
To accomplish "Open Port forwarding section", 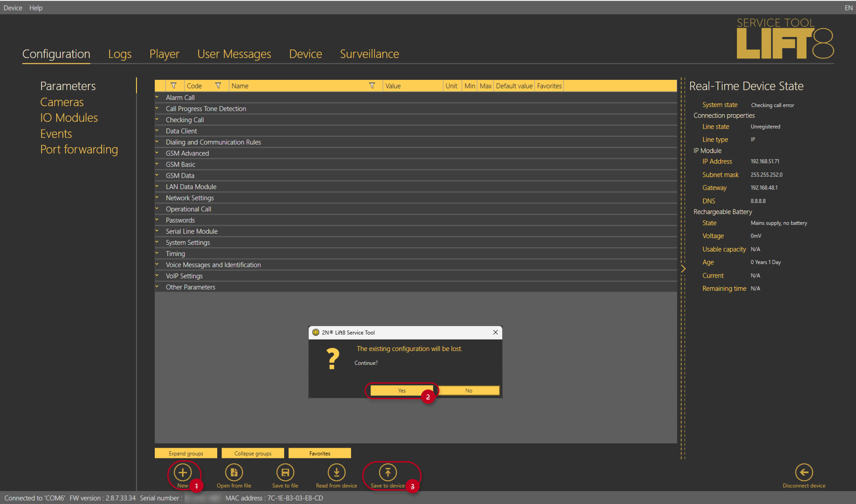I will click(x=79, y=149).
